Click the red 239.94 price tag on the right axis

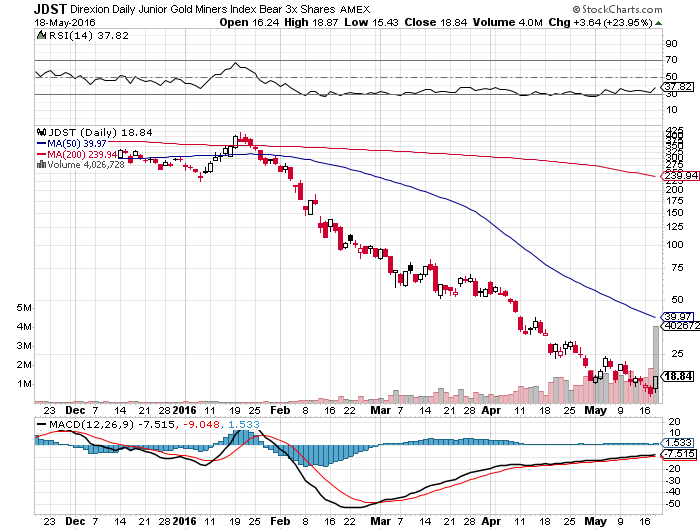[680, 176]
